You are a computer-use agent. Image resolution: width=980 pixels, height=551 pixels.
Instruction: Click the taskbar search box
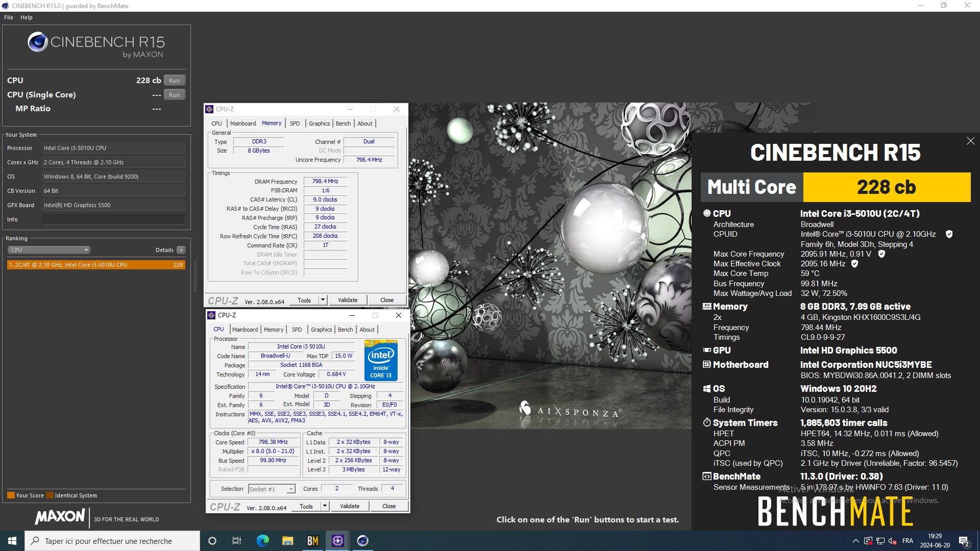112,541
